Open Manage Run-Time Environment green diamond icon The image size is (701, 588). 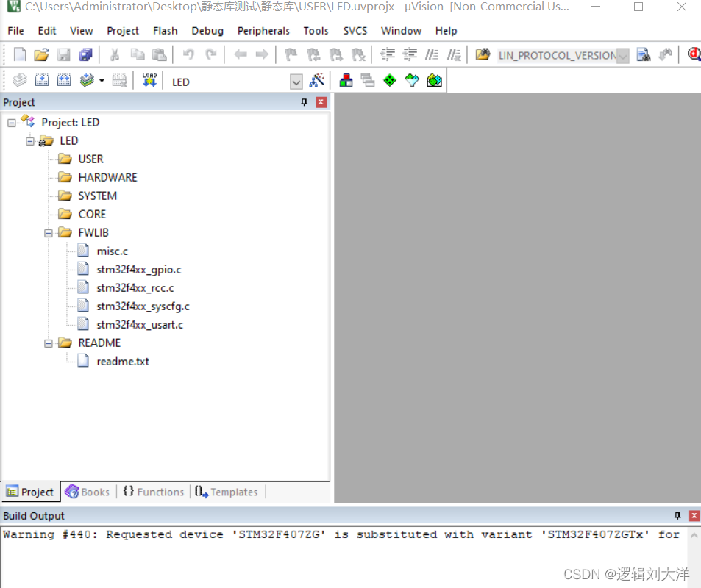point(390,80)
